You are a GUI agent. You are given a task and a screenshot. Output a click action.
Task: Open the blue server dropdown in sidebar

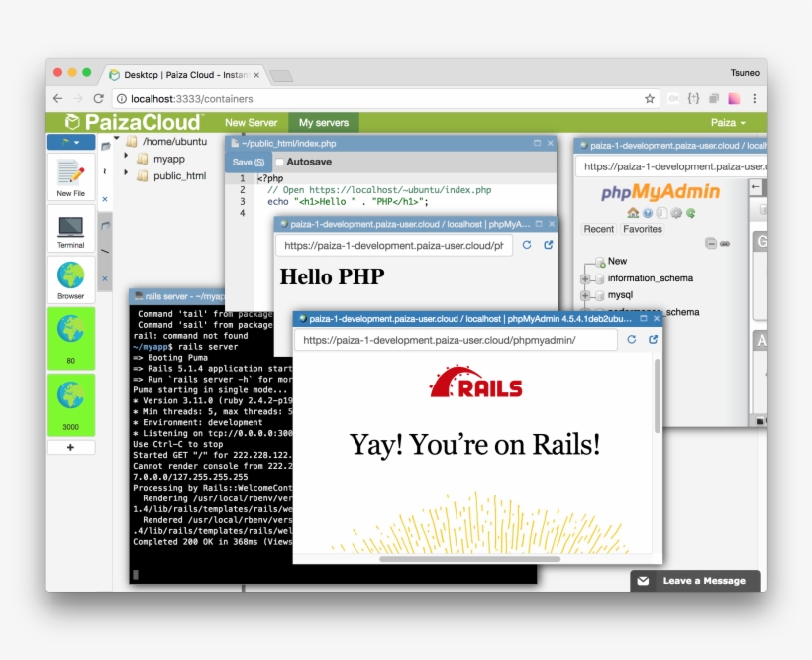(71, 142)
